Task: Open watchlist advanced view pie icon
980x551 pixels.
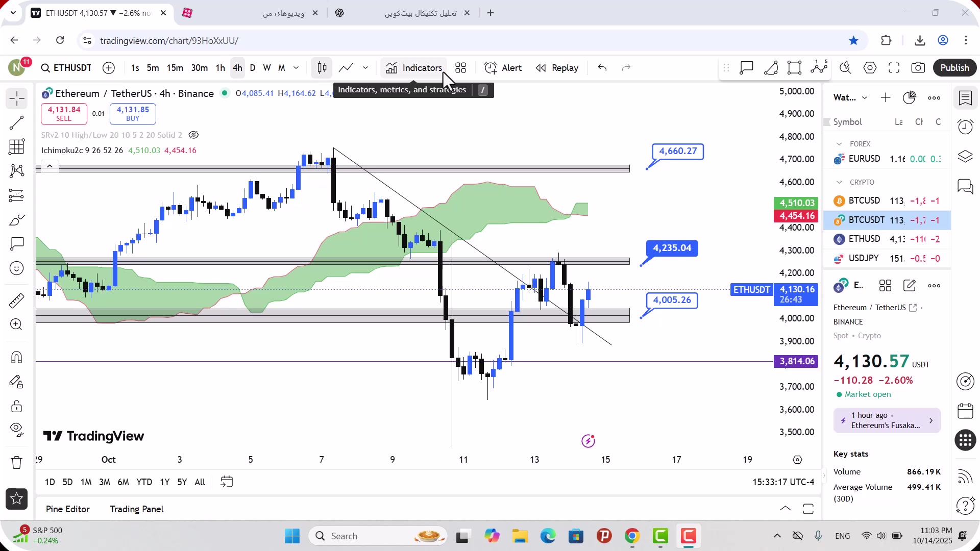Action: [910, 97]
